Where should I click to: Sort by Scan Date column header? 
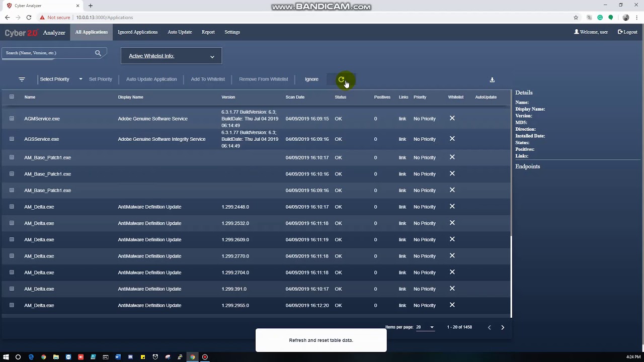coord(295,97)
